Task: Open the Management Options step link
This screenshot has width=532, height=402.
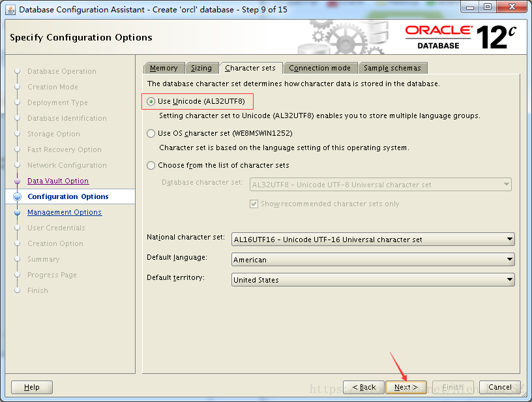Action: coord(65,212)
